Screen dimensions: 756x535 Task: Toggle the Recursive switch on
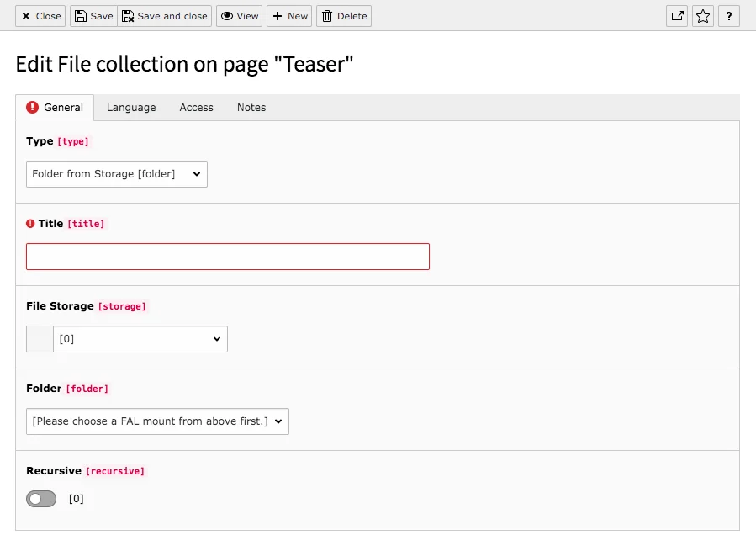pyautogui.click(x=40, y=498)
